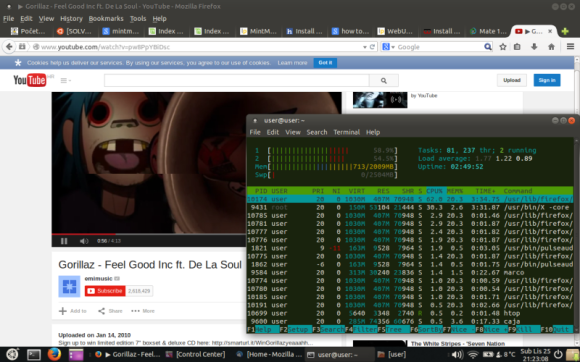Click YouTube Sign in button
Screen dimensions: 580x362
point(547,80)
